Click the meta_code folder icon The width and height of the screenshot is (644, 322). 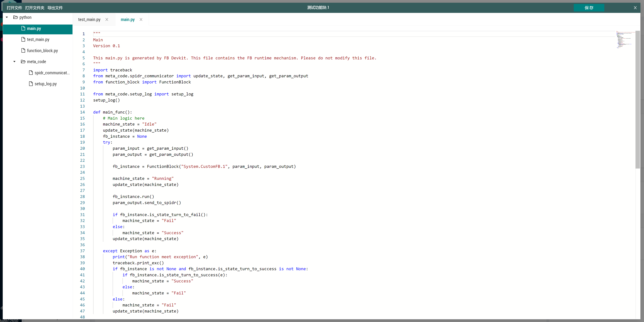point(23,61)
